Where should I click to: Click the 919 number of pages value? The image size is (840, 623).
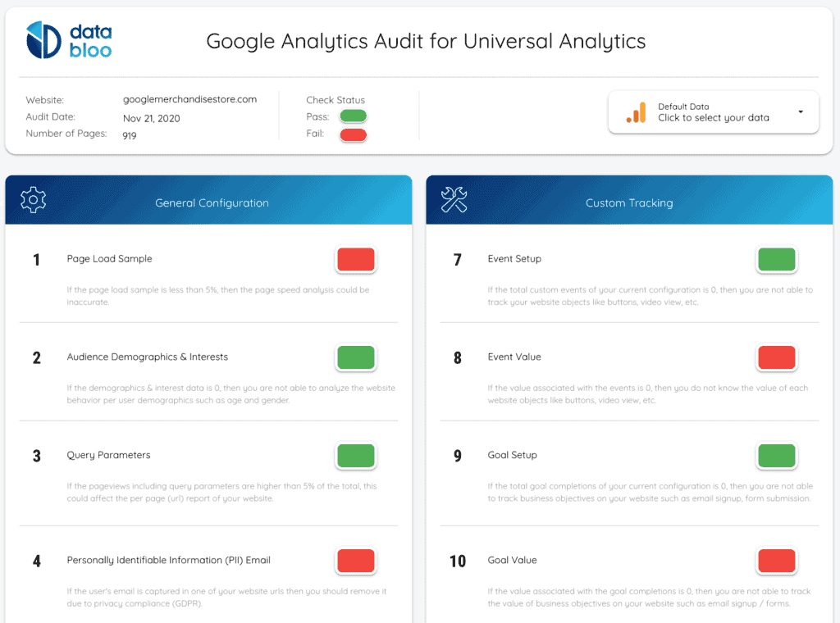click(130, 136)
